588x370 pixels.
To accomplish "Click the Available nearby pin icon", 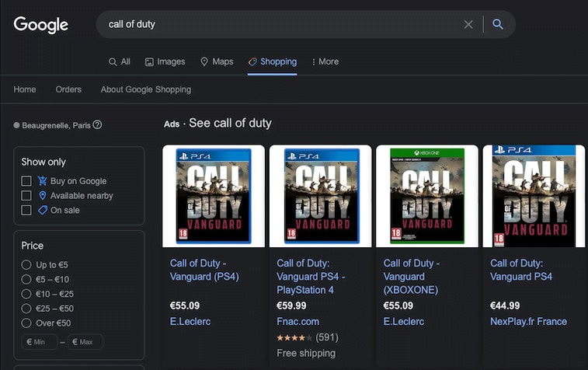I will 43,196.
